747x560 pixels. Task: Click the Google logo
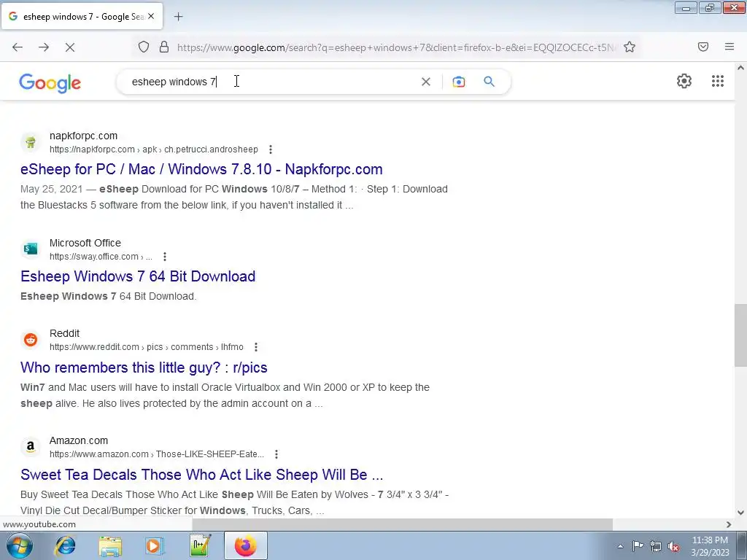(x=50, y=83)
